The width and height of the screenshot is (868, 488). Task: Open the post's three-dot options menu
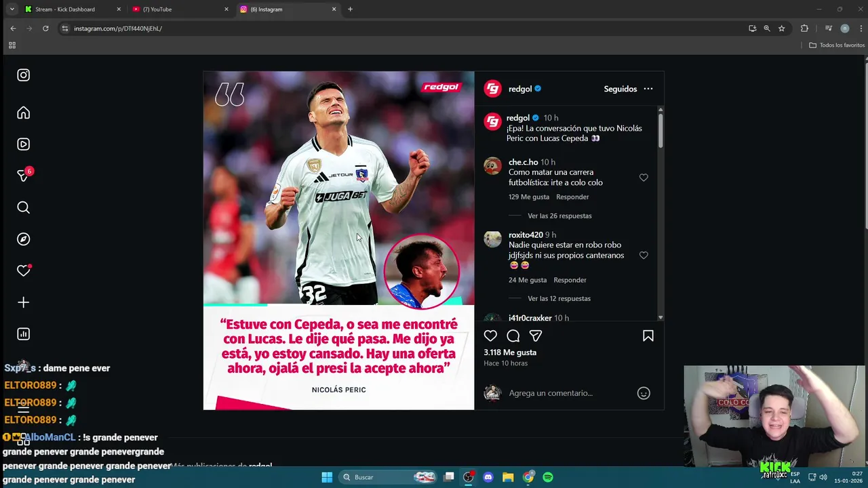click(x=648, y=89)
